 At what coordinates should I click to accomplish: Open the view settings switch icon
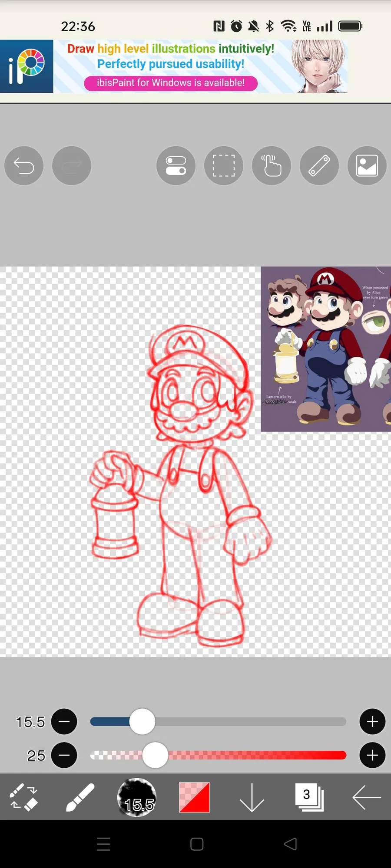point(176,166)
